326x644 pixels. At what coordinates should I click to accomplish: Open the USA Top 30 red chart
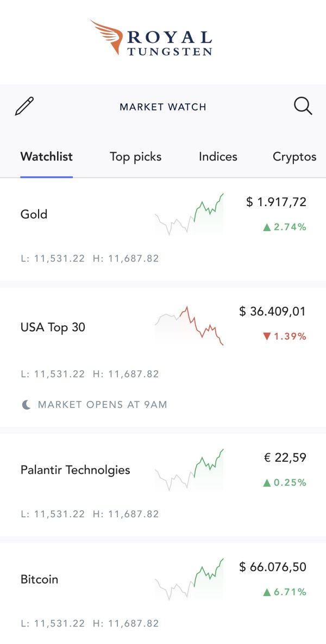click(x=189, y=326)
